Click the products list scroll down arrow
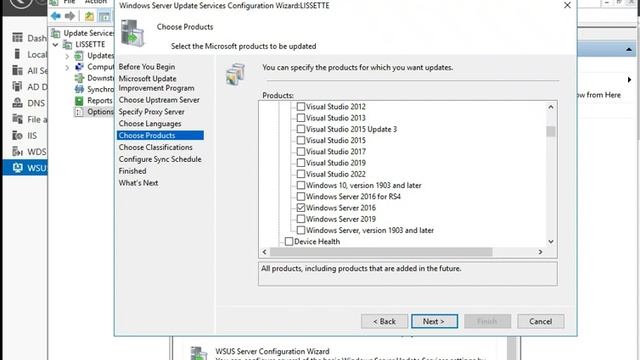The width and height of the screenshot is (640, 360). click(551, 242)
